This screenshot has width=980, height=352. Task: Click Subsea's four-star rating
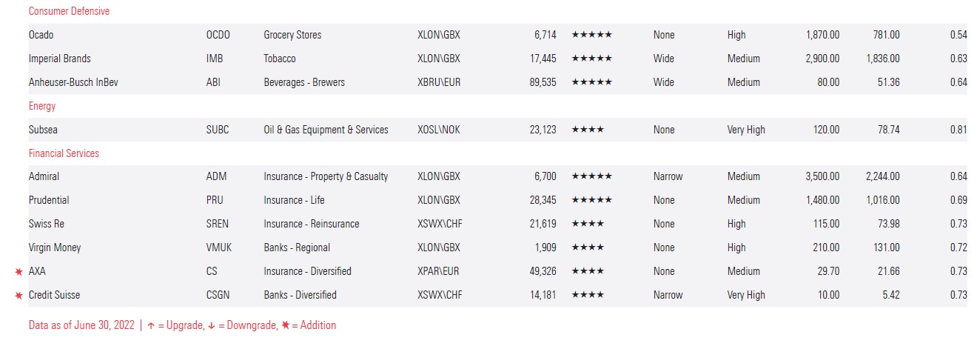[x=588, y=130]
